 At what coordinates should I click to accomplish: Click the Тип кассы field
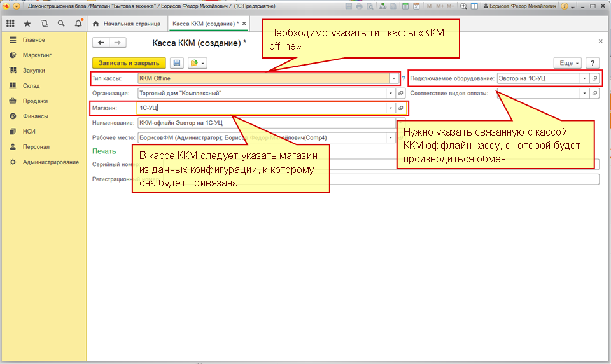(x=263, y=78)
